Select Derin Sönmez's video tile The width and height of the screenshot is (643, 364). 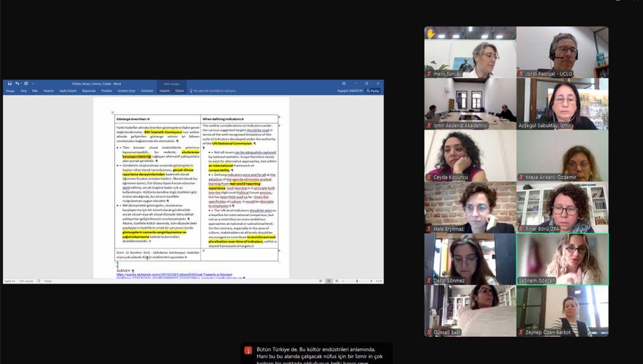[471, 259]
